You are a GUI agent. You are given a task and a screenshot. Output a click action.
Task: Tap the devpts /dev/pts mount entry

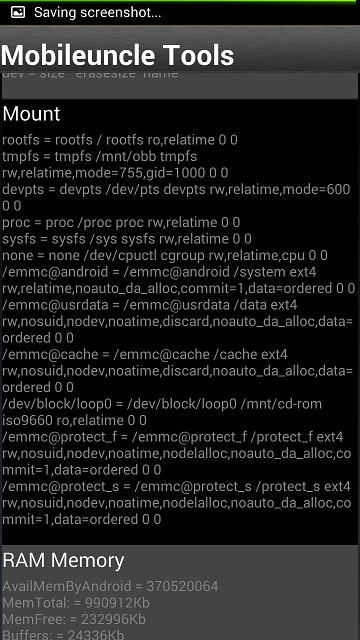coord(176,198)
